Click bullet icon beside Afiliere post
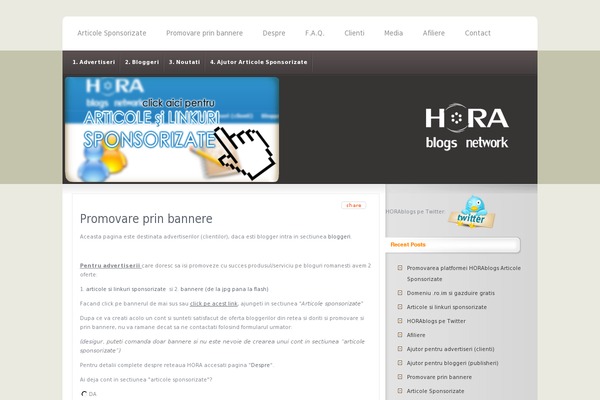This screenshot has width=600, height=400. (400, 335)
